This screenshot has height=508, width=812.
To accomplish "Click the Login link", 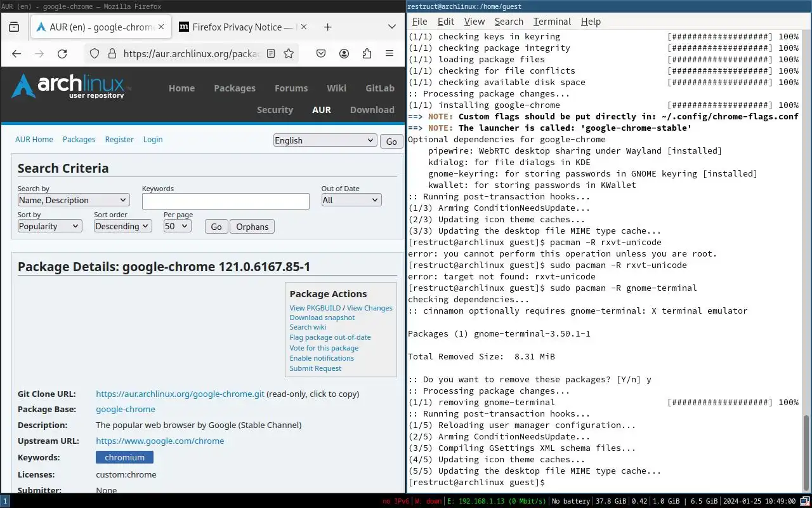I will 153,140.
